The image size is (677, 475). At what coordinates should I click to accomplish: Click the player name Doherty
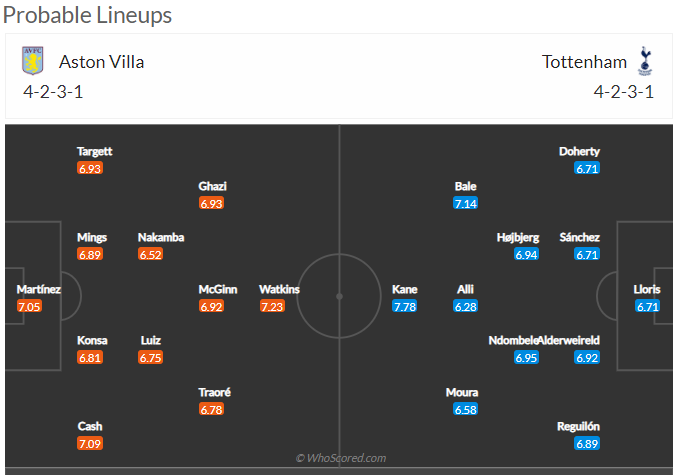tap(580, 152)
